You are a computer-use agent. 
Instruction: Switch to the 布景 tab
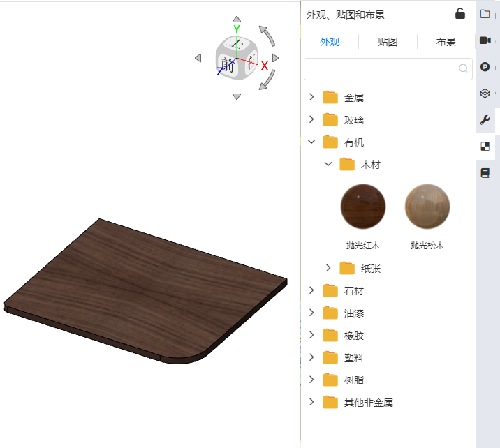click(446, 42)
